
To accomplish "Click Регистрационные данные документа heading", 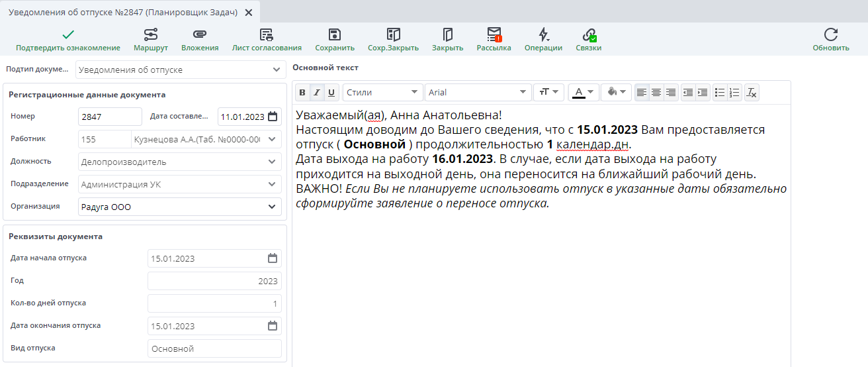I will [x=87, y=95].
